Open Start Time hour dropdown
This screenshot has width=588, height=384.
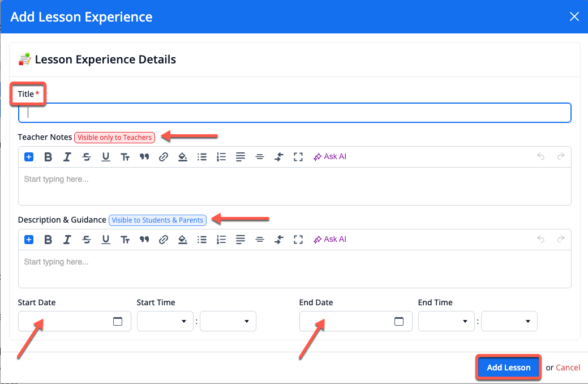165,321
